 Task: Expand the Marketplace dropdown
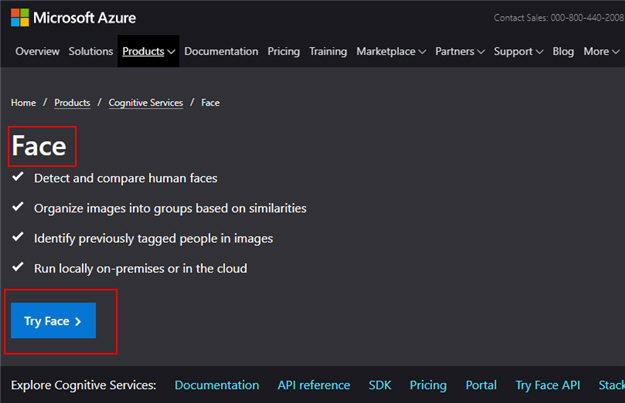(391, 51)
